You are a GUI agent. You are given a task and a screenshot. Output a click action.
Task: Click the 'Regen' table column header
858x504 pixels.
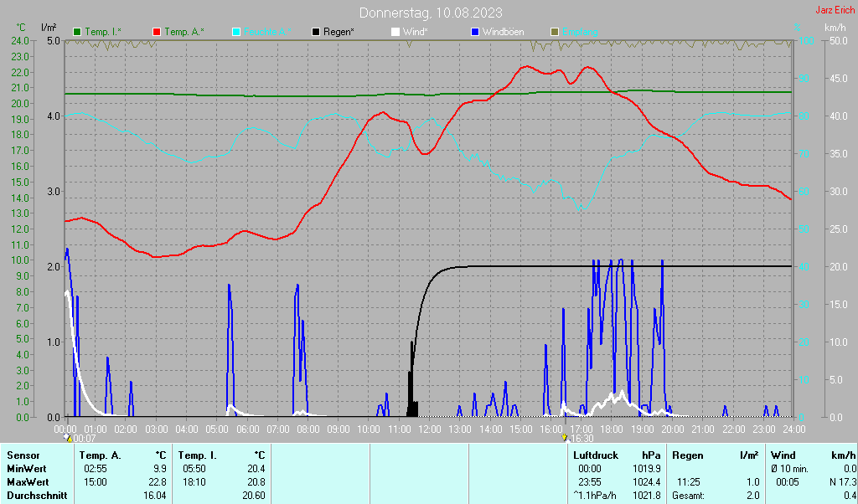pyautogui.click(x=688, y=455)
